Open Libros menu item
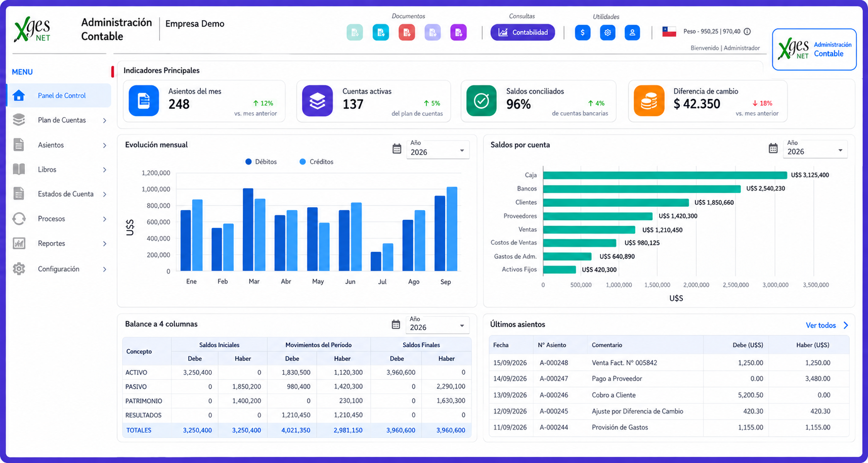868x463 pixels. (x=60, y=169)
